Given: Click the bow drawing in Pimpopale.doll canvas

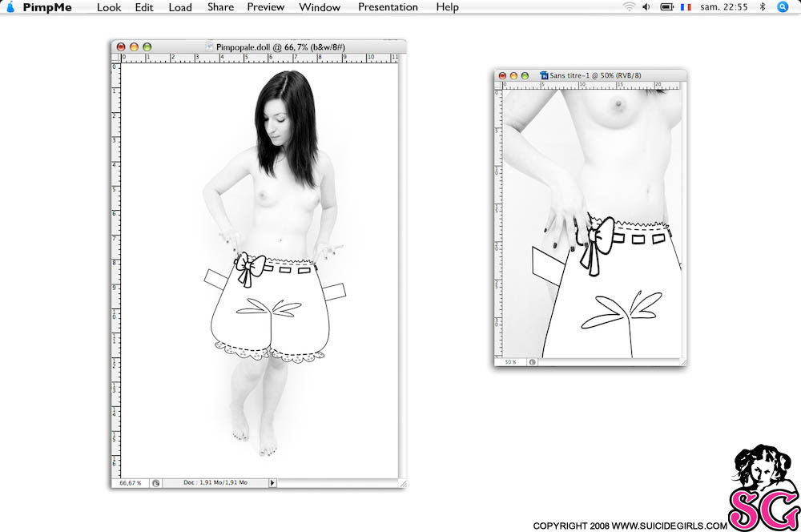Looking at the screenshot, I should [x=250, y=268].
